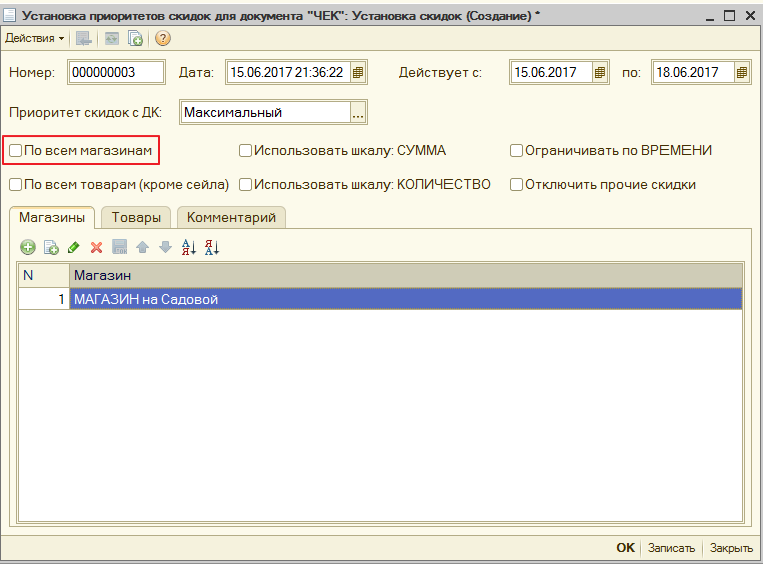Open the Действия menu
Image resolution: width=763 pixels, height=564 pixels.
[x=34, y=38]
